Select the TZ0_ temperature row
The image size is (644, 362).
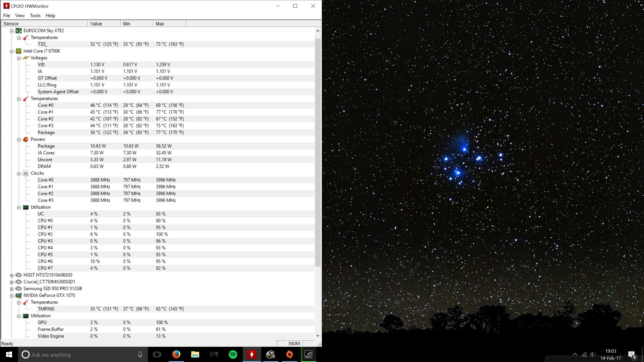pyautogui.click(x=176, y=44)
